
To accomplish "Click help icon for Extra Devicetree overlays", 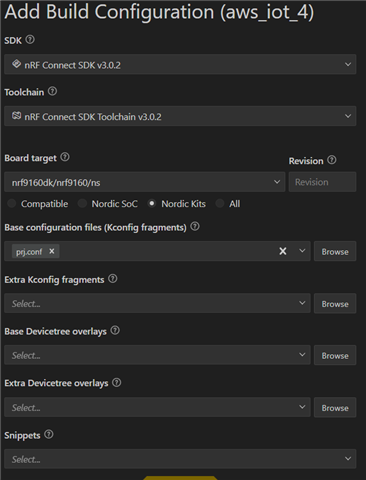I will coord(117,383).
